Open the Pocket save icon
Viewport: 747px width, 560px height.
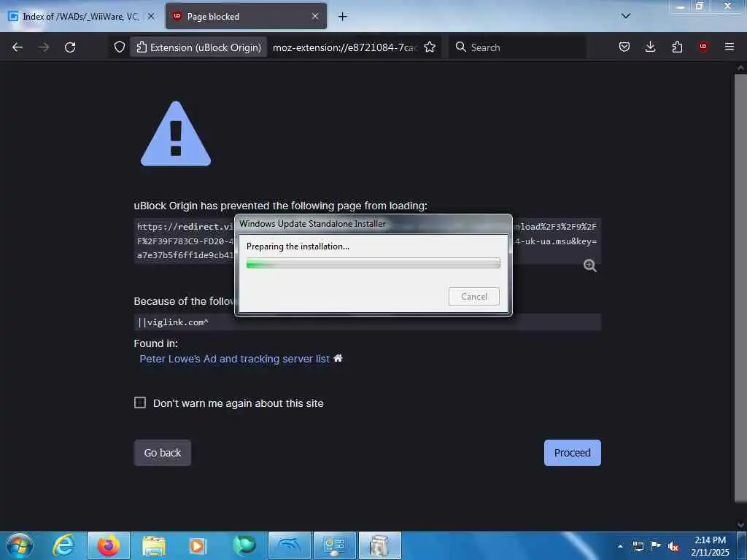click(x=624, y=47)
